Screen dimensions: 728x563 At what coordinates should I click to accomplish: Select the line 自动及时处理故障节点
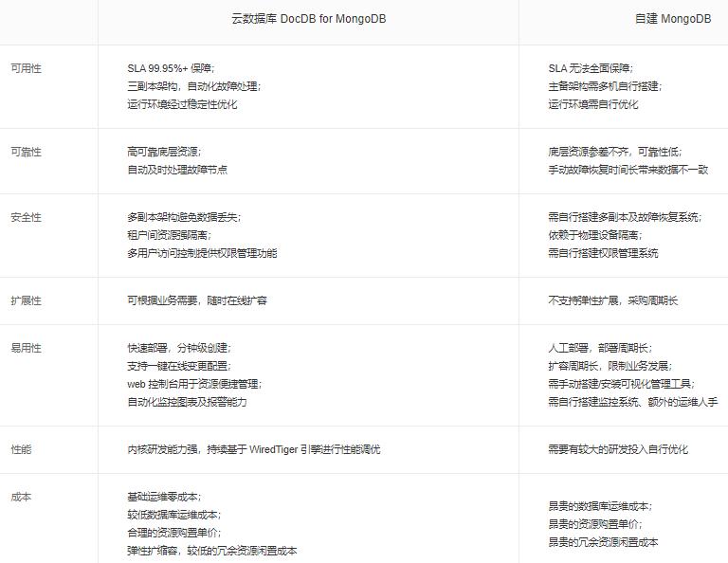click(x=177, y=170)
